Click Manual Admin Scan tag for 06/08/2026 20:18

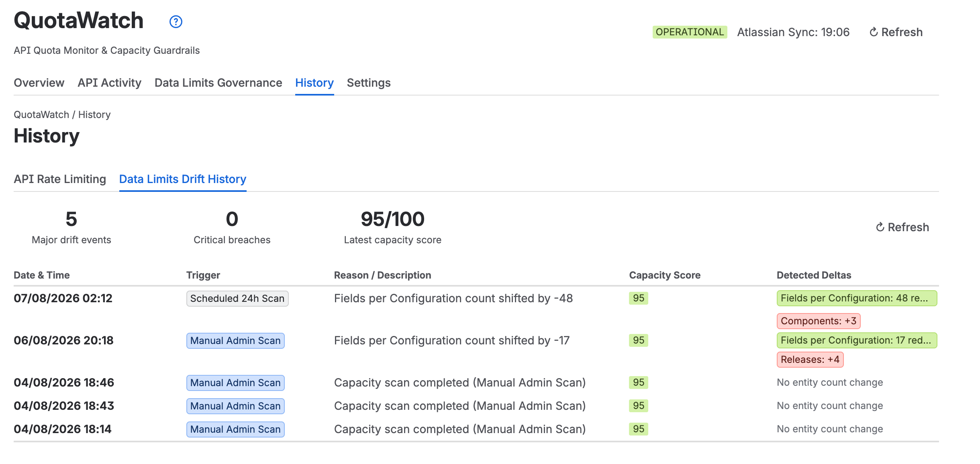click(235, 341)
